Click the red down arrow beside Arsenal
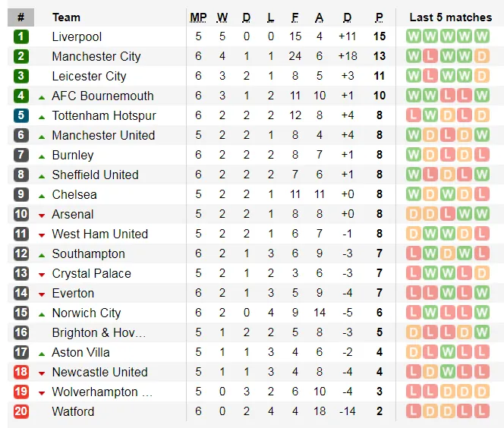Image resolution: width=504 pixels, height=428 pixels. click(x=42, y=215)
